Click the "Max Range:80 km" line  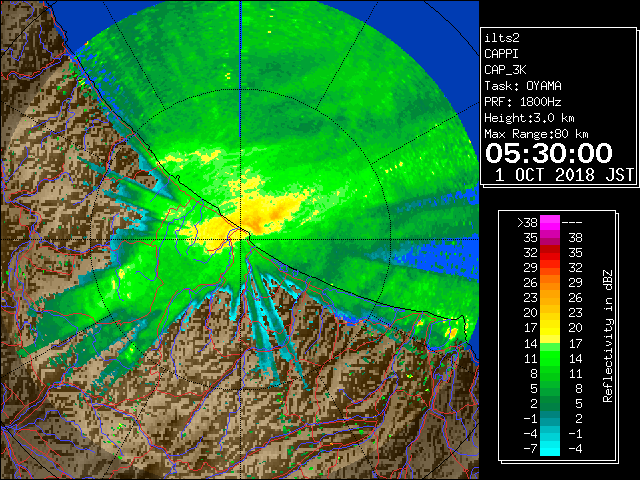click(536, 134)
